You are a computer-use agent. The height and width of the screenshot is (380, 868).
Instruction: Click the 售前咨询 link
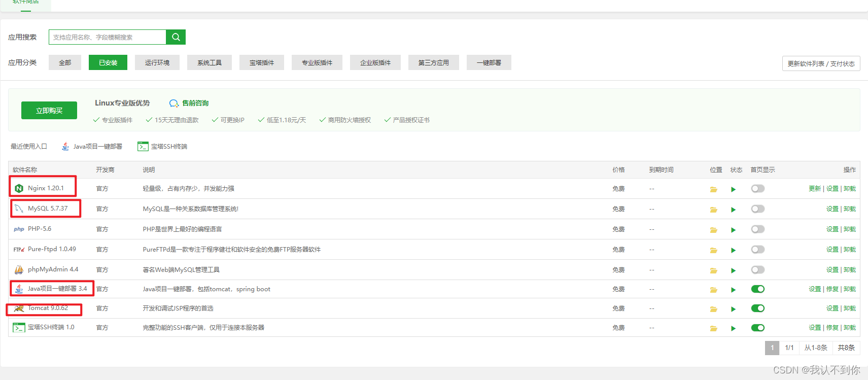click(195, 103)
